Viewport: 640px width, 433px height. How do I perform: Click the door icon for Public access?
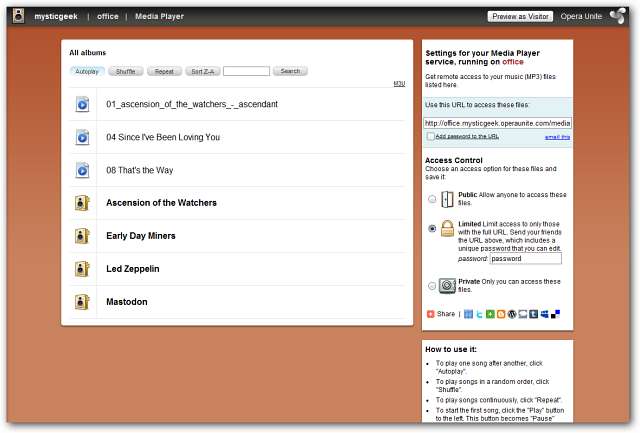[x=447, y=199]
